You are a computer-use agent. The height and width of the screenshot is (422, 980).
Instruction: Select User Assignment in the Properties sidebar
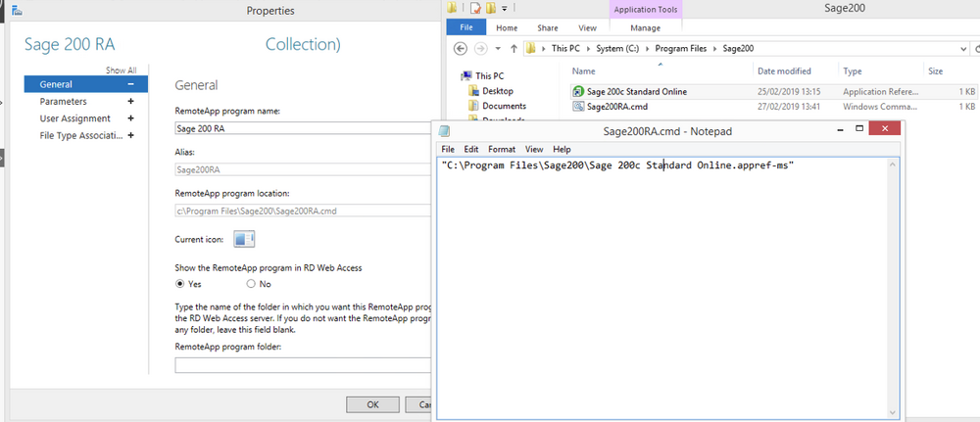click(75, 118)
